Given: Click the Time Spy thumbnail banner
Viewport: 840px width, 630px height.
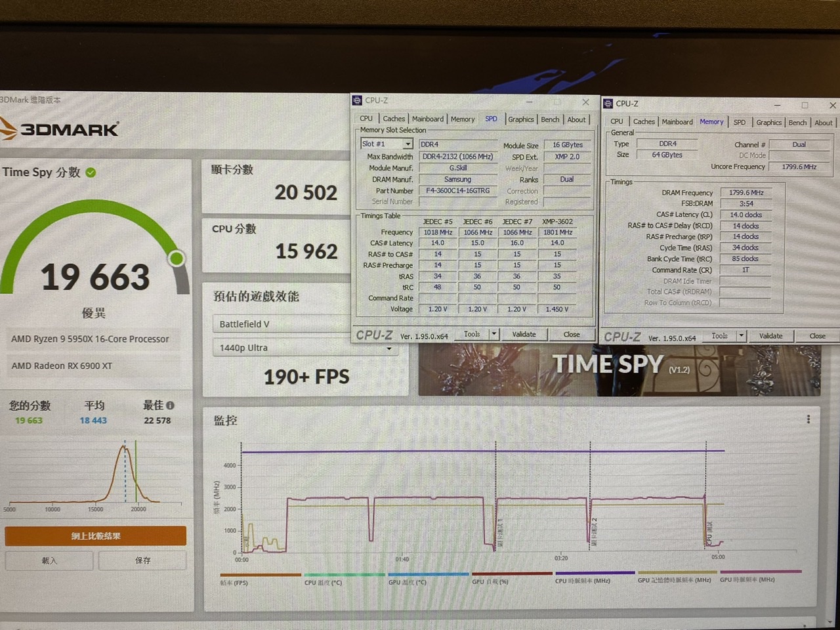Looking at the screenshot, I should pyautogui.click(x=619, y=369).
